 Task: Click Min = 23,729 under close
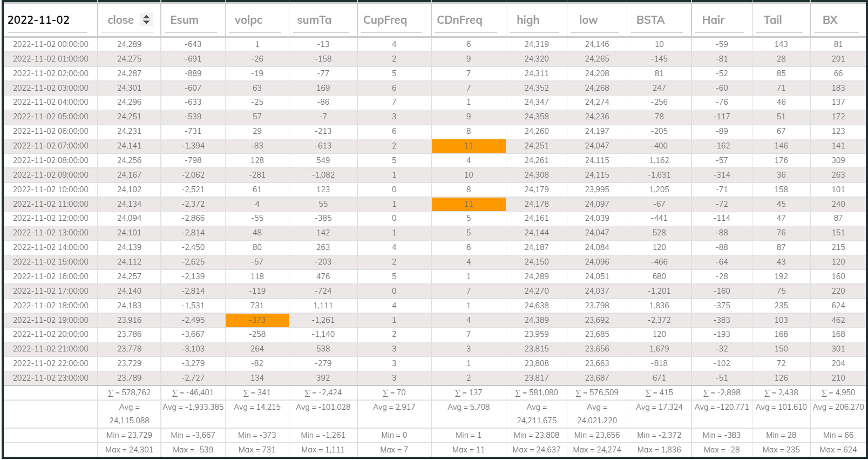[x=130, y=435]
